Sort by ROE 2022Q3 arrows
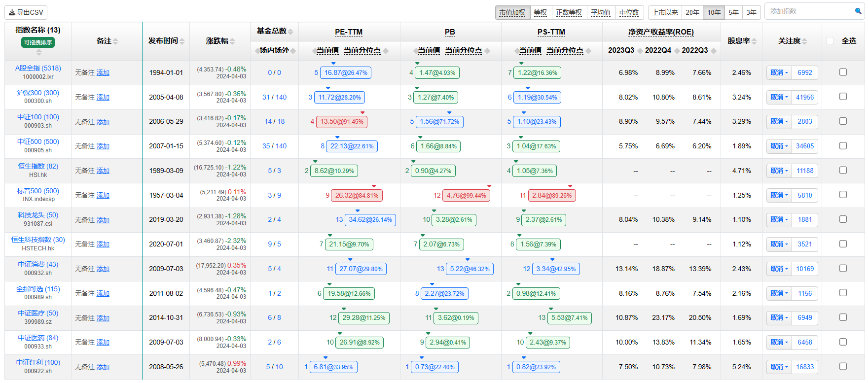This screenshot has height=383, width=868. [714, 51]
